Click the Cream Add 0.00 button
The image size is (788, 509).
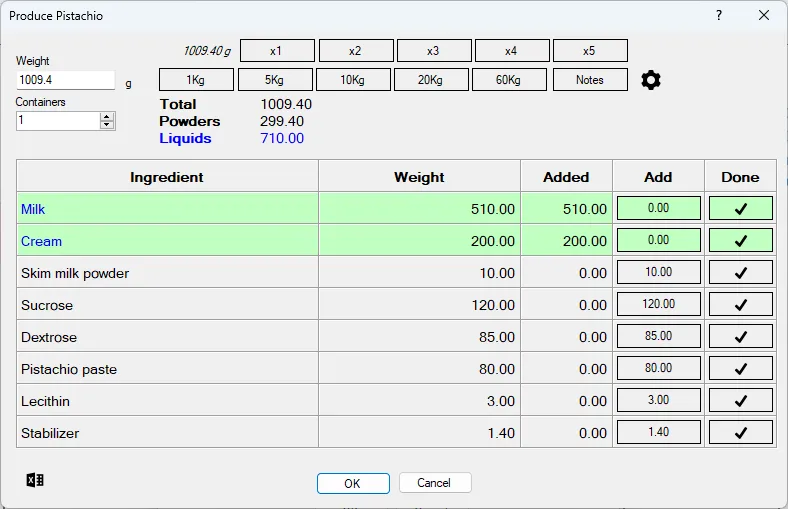coord(658,241)
